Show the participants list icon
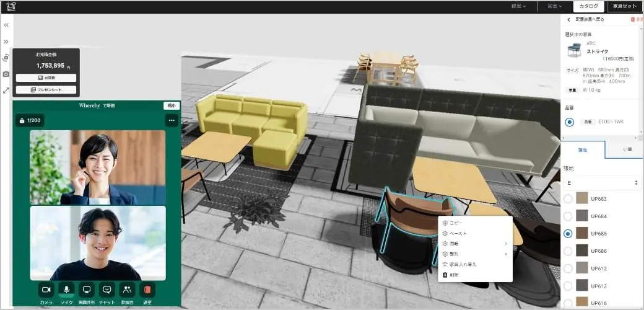The height and width of the screenshot is (310, 644). tap(127, 290)
